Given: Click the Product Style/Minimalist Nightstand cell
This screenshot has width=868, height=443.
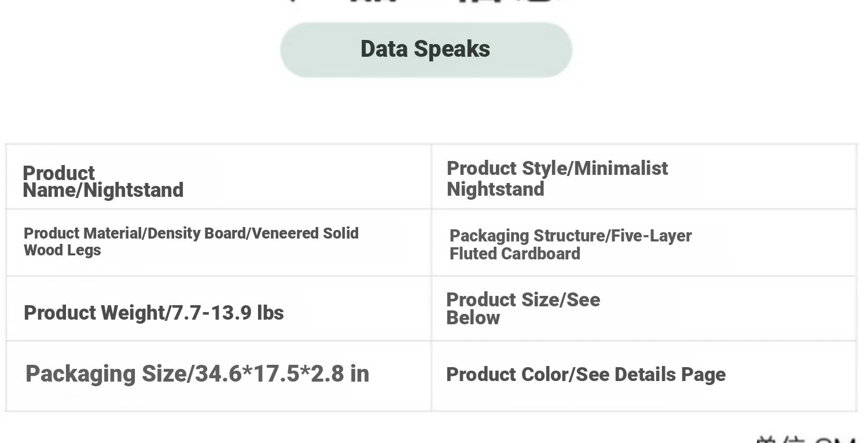Looking at the screenshot, I should (643, 177).
